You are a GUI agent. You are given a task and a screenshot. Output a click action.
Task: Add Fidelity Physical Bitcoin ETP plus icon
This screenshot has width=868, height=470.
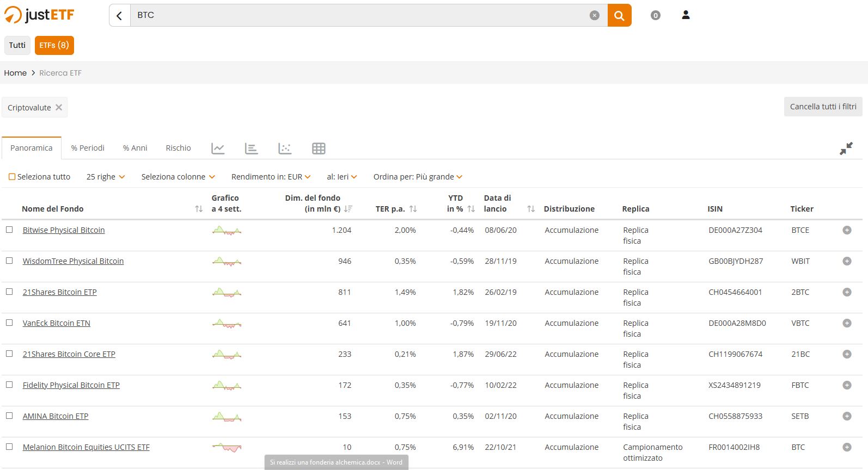point(847,385)
